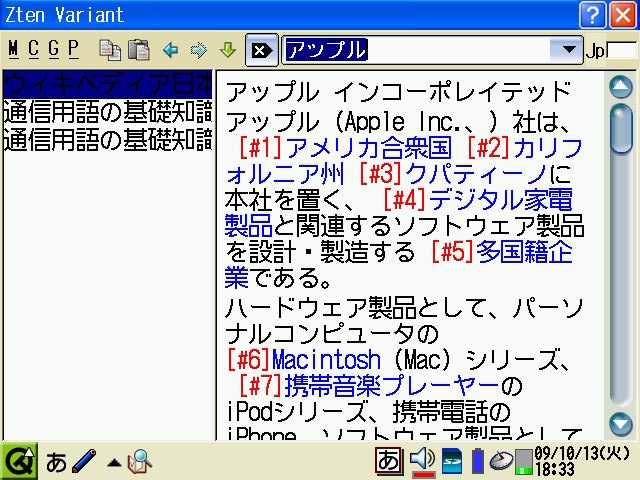Click the date and time 09/10/13 18:33

click(582, 461)
